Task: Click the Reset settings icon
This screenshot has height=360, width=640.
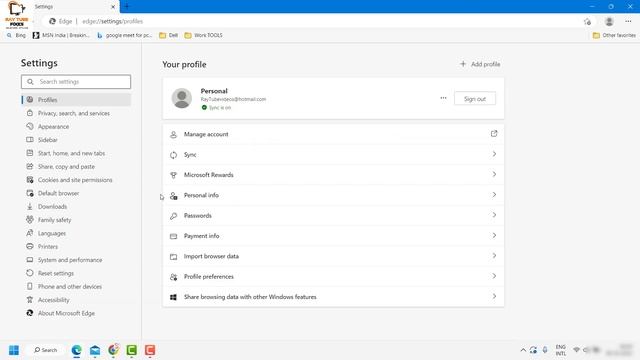Action: click(x=30, y=273)
